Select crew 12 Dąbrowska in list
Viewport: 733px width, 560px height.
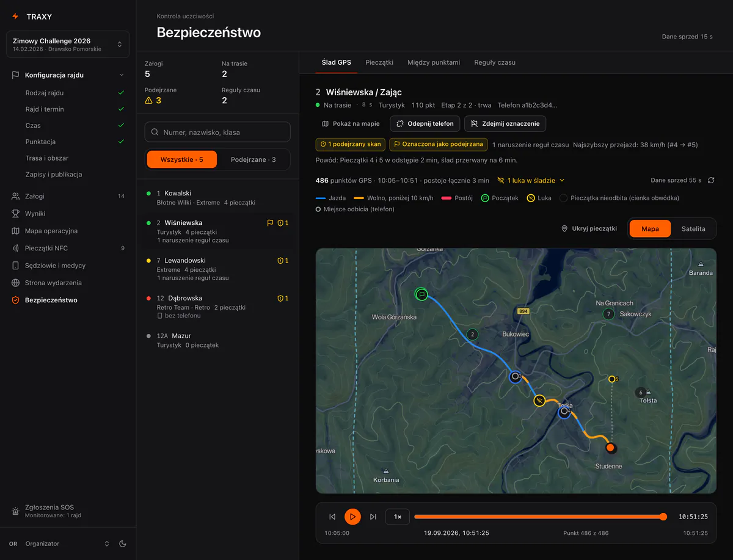click(217, 307)
